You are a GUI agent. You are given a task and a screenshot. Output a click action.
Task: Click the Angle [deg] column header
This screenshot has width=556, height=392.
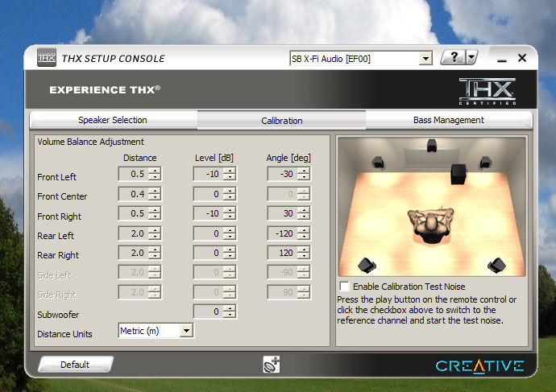pyautogui.click(x=288, y=158)
